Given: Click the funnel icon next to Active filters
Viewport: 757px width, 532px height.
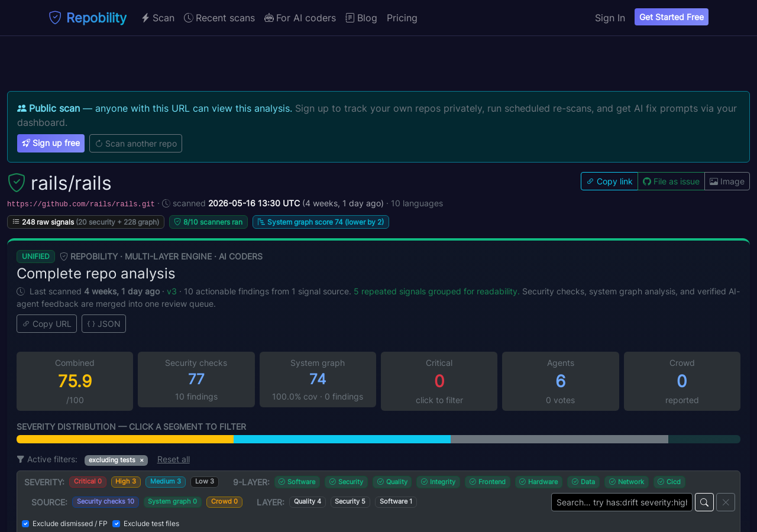Looking at the screenshot, I should pyautogui.click(x=21, y=459).
